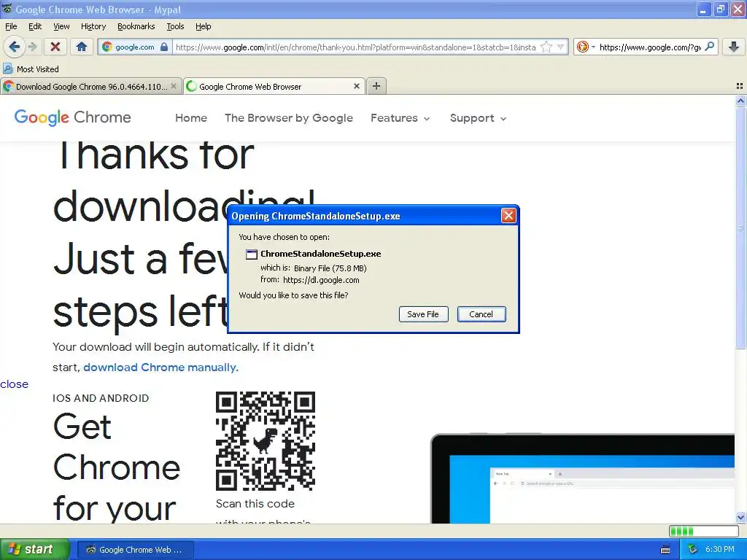Open the search engine selector dropdown
This screenshot has height=560, width=747.
click(586, 47)
